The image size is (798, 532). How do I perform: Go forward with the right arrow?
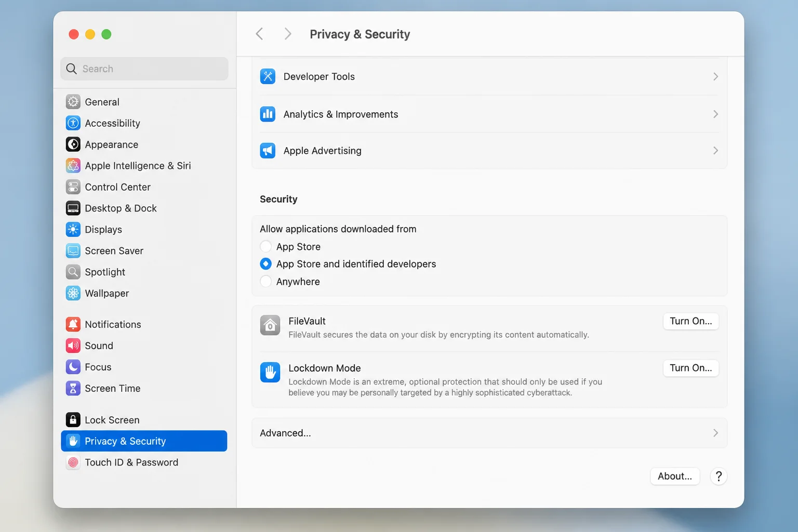tap(288, 34)
